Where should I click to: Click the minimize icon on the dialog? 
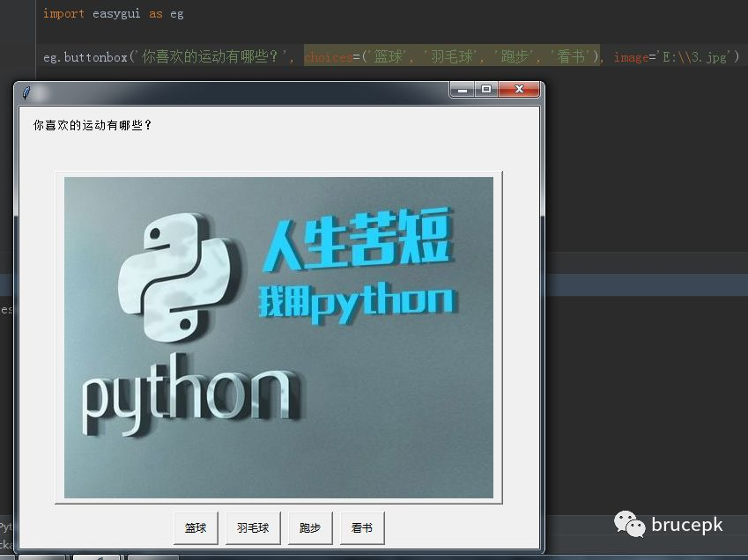(461, 89)
